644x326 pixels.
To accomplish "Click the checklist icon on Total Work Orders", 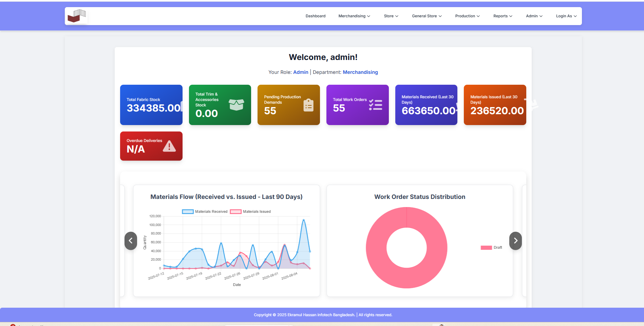I will point(376,105).
